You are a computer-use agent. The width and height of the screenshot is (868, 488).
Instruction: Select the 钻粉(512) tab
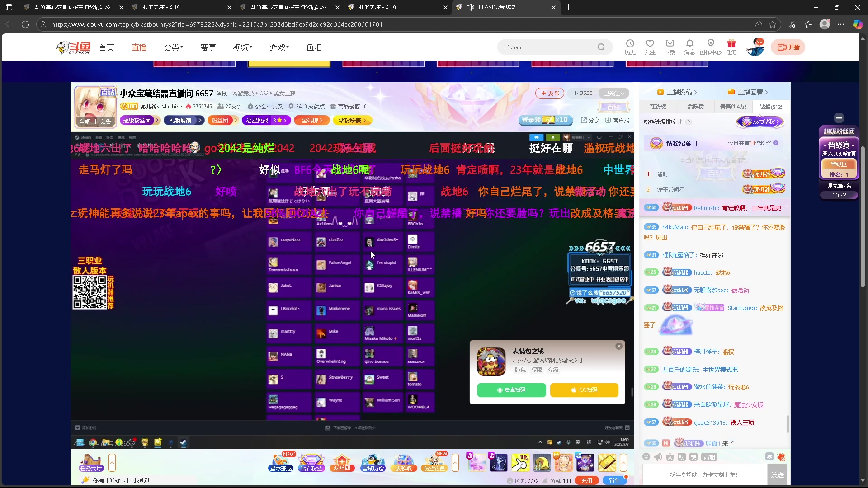tap(771, 107)
